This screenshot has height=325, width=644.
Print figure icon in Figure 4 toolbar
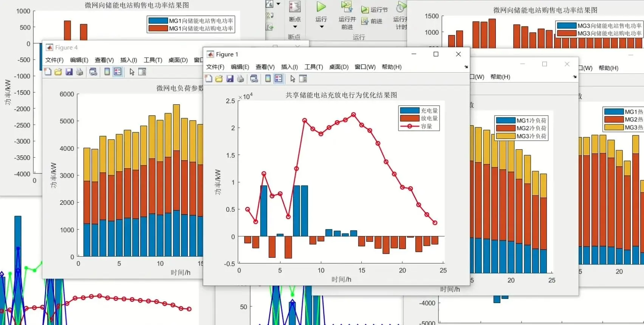79,72
